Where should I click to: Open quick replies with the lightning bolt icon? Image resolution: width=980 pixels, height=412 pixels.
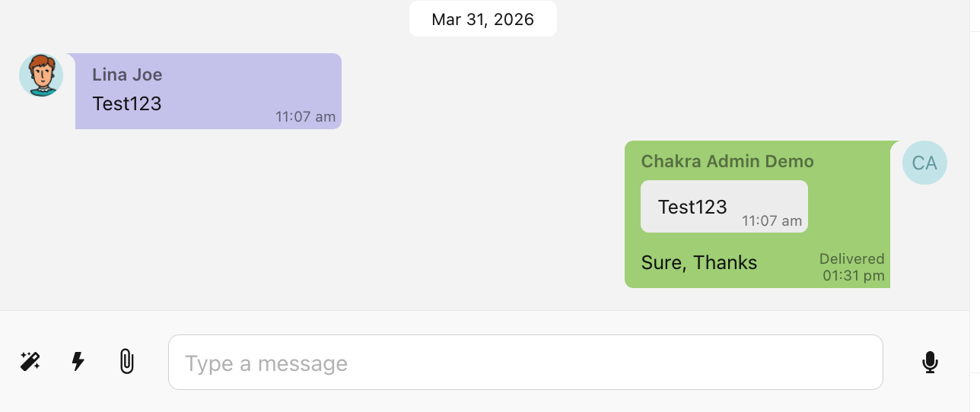tap(78, 361)
